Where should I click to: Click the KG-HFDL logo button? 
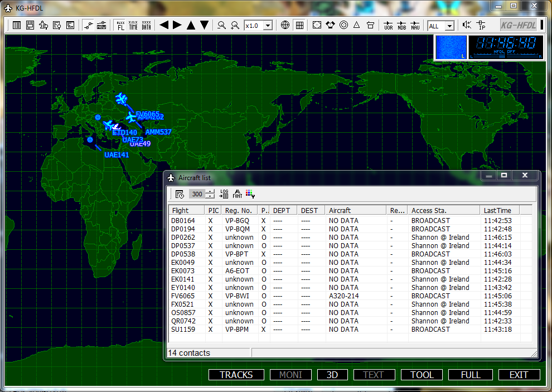point(519,25)
